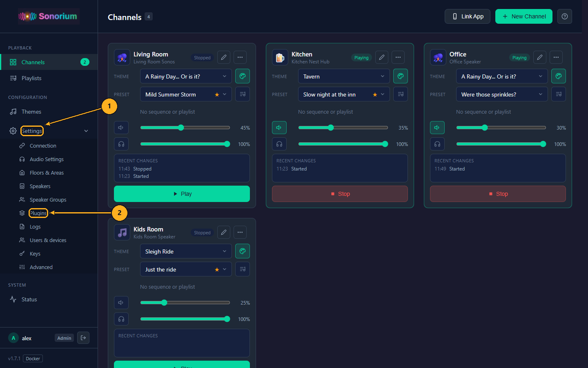Open the Sleigh Ride theme dropdown

pos(186,251)
